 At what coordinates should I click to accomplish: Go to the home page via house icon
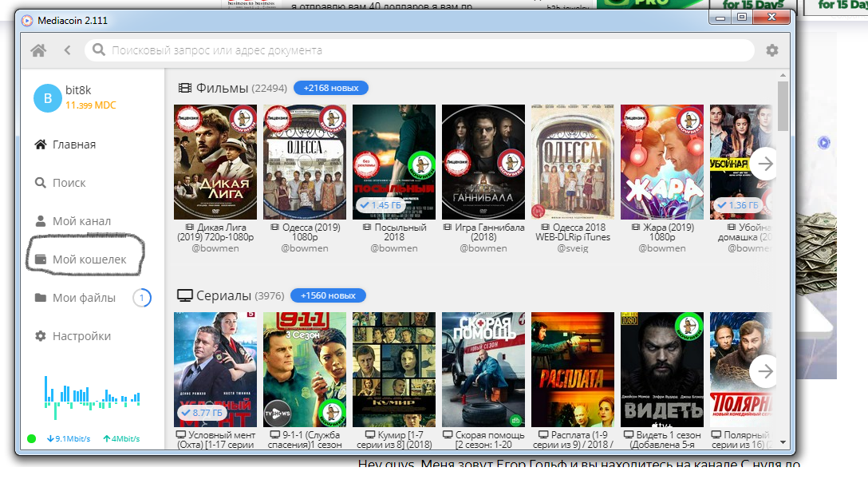click(38, 50)
